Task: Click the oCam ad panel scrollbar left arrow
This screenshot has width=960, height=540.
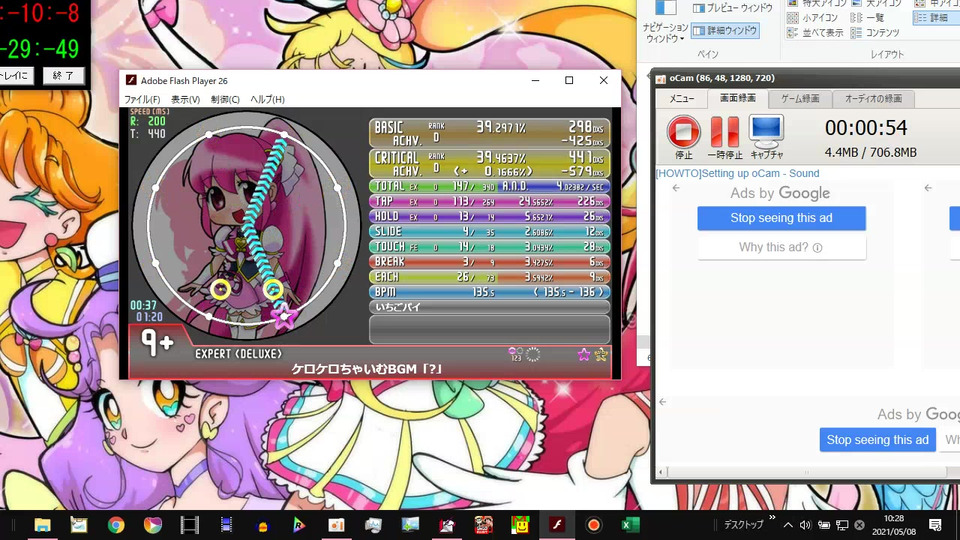Action: (661, 472)
